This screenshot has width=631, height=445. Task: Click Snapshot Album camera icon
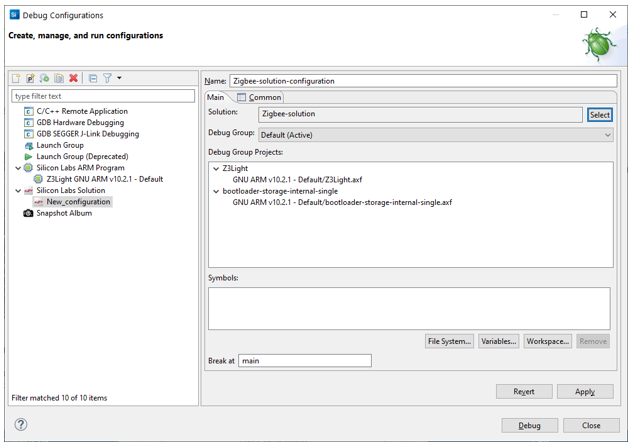click(28, 213)
